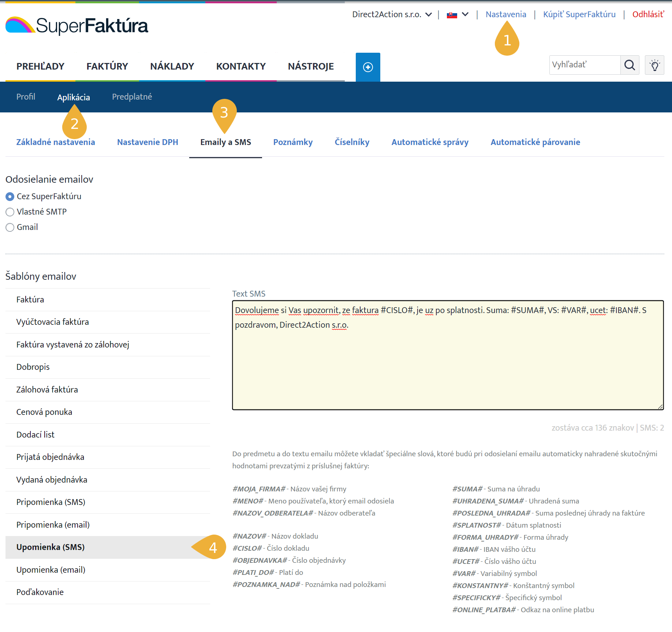The image size is (672, 632).
Task: Click the Slovak flag language icon
Action: point(452,15)
